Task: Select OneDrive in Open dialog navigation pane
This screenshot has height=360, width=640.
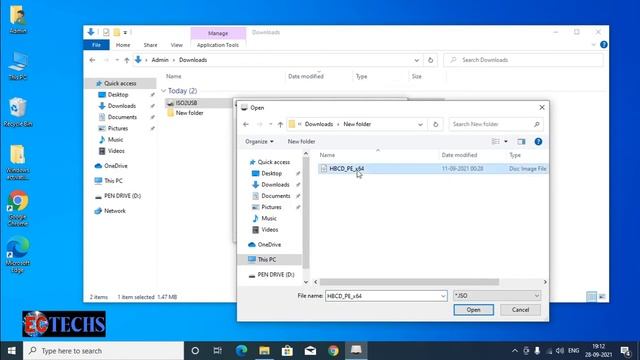Action: pyautogui.click(x=269, y=244)
